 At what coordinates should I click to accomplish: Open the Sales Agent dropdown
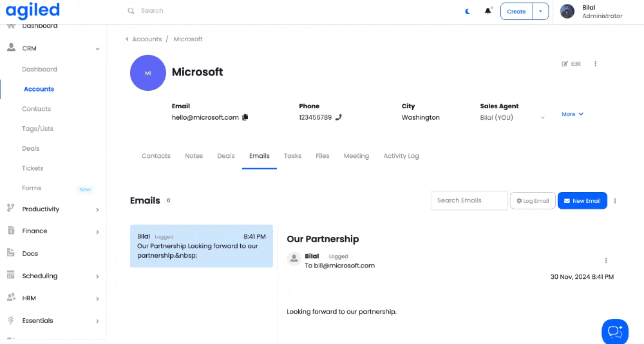(542, 118)
